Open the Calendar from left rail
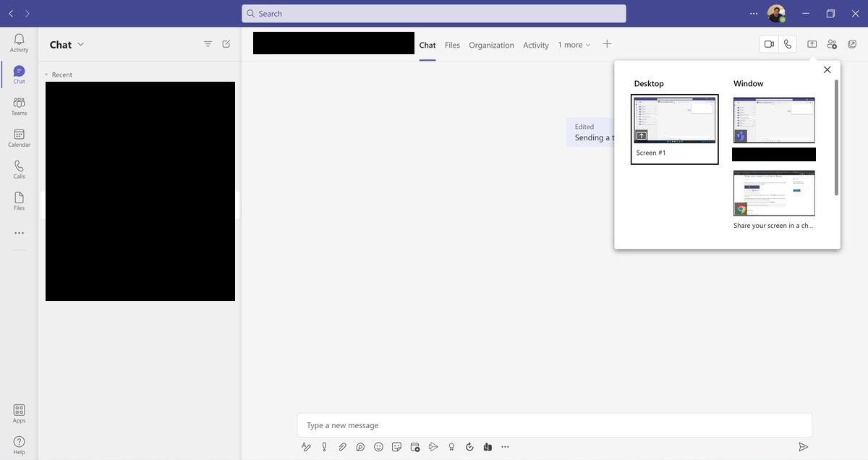 pyautogui.click(x=19, y=138)
